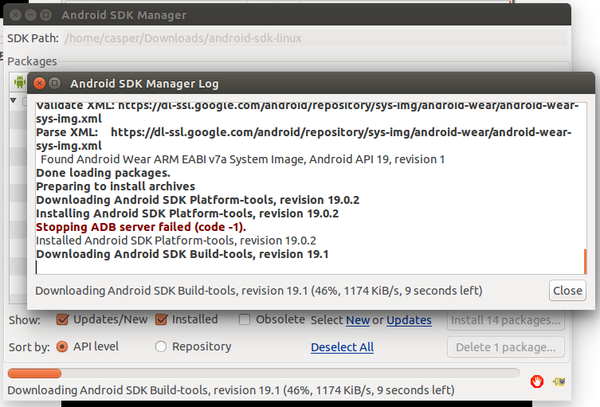Click 'Installing Android SDK Platform-tools' log line
This screenshot has height=407, width=600.
pos(187,213)
